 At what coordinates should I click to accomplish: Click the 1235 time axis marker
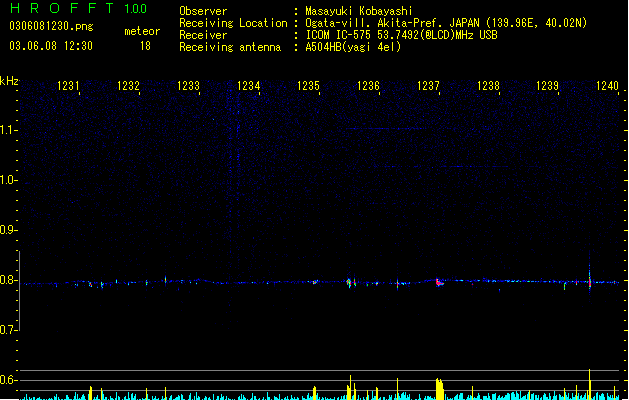(308, 86)
